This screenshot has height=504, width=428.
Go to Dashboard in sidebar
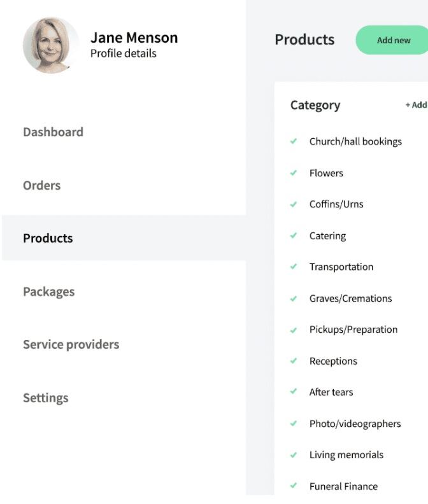point(53,132)
